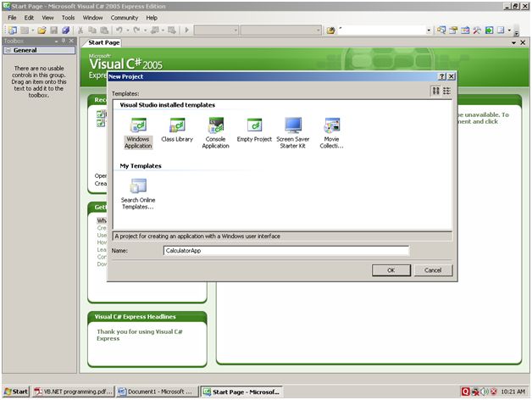Click Start Page Visual C# taskbar button

tap(241, 392)
